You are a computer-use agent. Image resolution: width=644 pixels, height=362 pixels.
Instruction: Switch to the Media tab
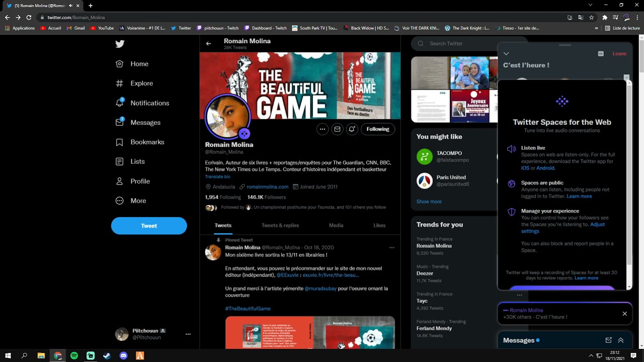pos(336,225)
